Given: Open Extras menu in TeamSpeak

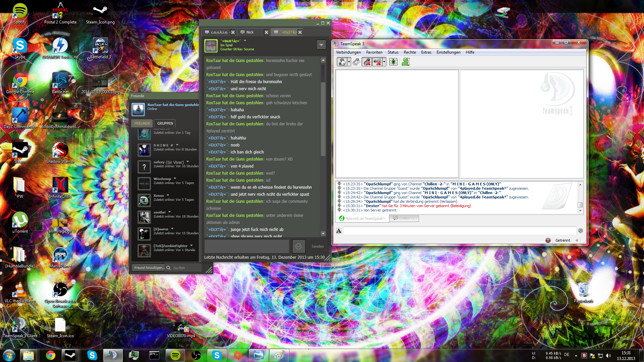Looking at the screenshot, I should click(x=426, y=52).
